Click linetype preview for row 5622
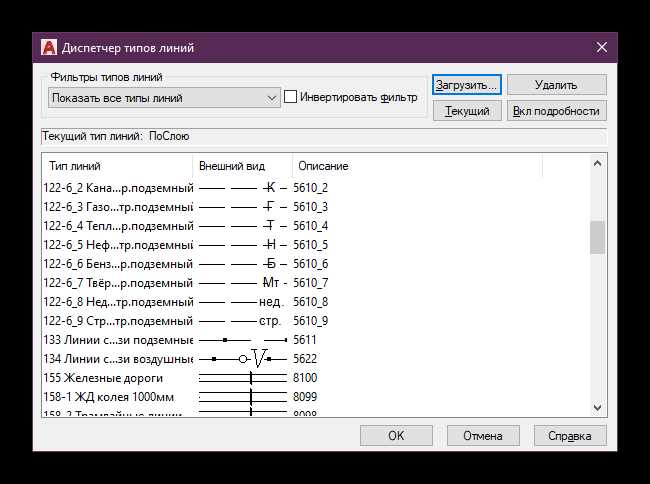This screenshot has height=484, width=650. pos(242,359)
